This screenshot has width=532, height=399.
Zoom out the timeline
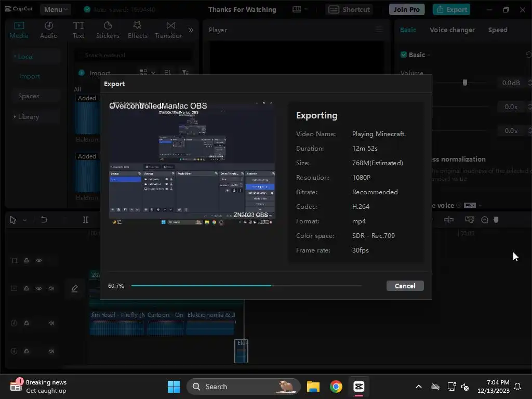[485, 220]
